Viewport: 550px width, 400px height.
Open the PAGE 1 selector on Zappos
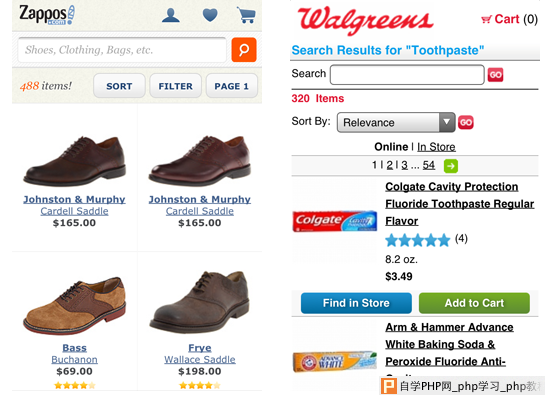click(232, 86)
